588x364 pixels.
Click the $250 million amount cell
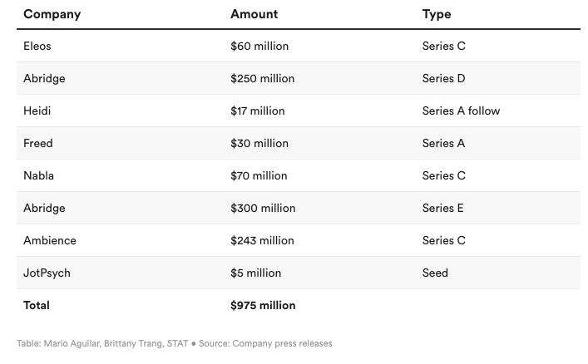(262, 78)
